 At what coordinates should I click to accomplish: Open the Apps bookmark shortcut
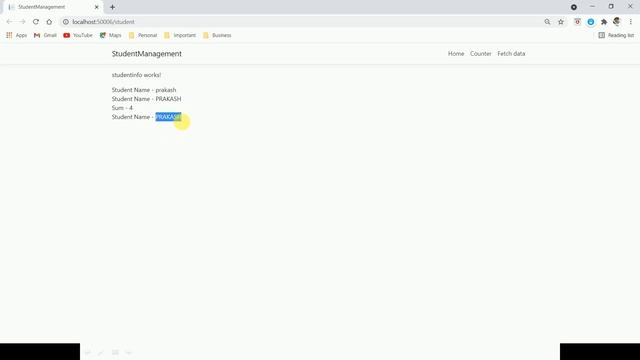(x=17, y=35)
